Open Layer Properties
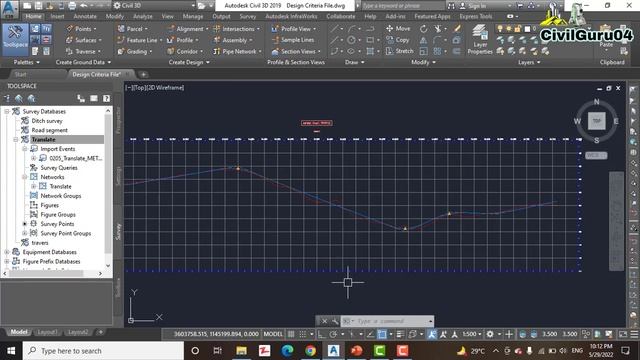This screenshot has height=360, width=640. click(x=480, y=40)
